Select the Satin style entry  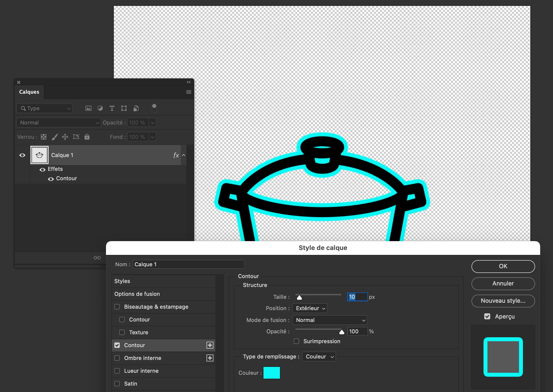[x=131, y=384]
